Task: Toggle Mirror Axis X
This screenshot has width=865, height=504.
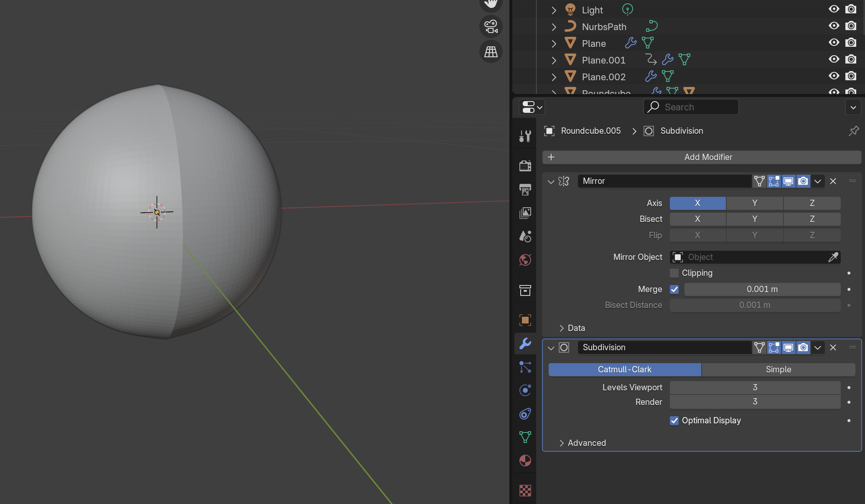Action: 697,203
